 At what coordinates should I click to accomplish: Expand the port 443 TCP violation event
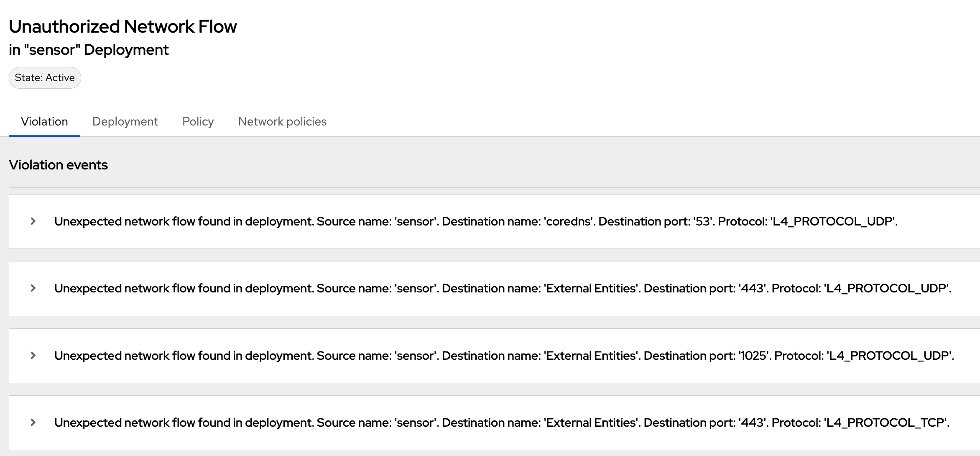click(x=33, y=423)
